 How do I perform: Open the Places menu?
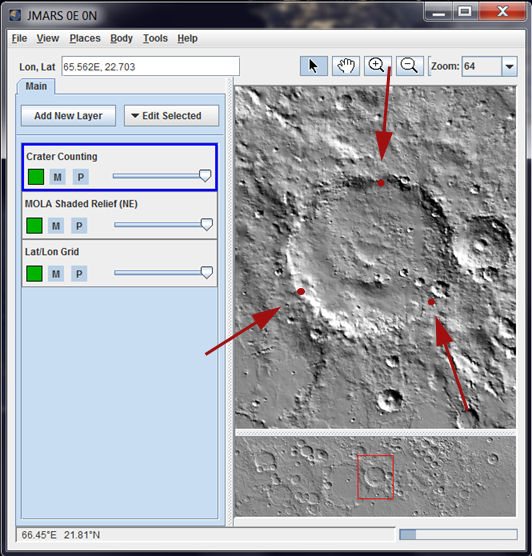[x=85, y=38]
